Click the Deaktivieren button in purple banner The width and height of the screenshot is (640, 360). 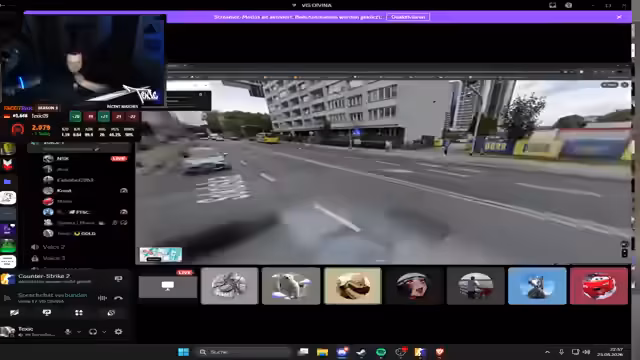[x=408, y=17]
